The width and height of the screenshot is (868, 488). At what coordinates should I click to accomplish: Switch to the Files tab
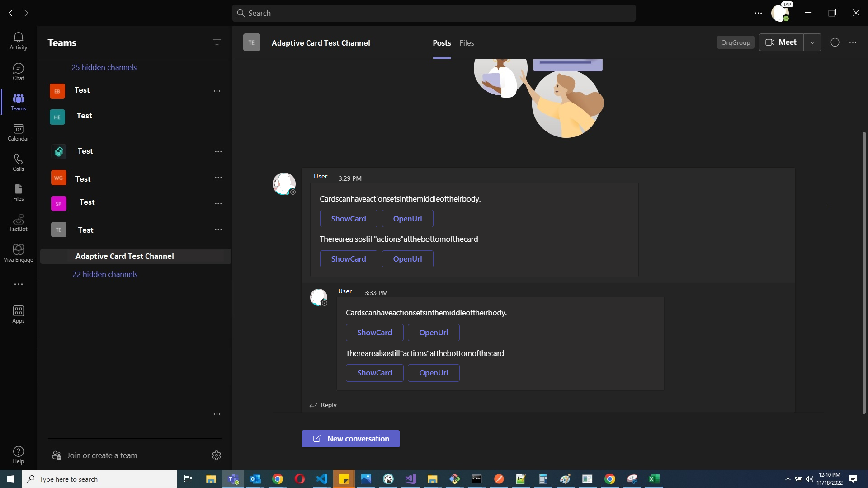coord(467,43)
